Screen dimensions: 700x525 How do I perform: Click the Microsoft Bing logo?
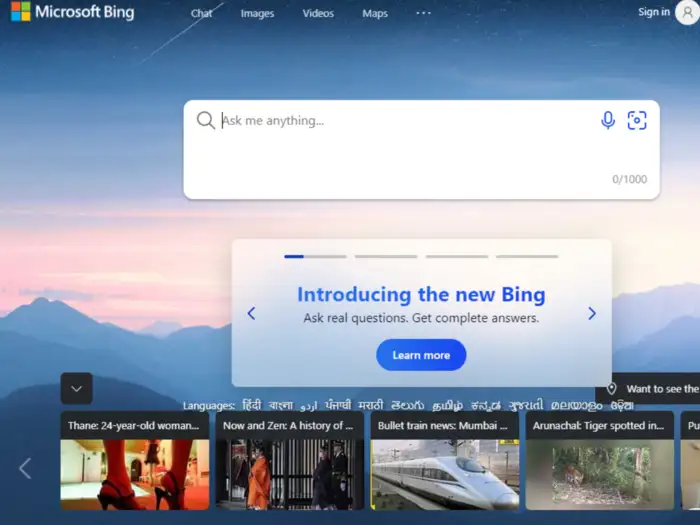tap(73, 12)
